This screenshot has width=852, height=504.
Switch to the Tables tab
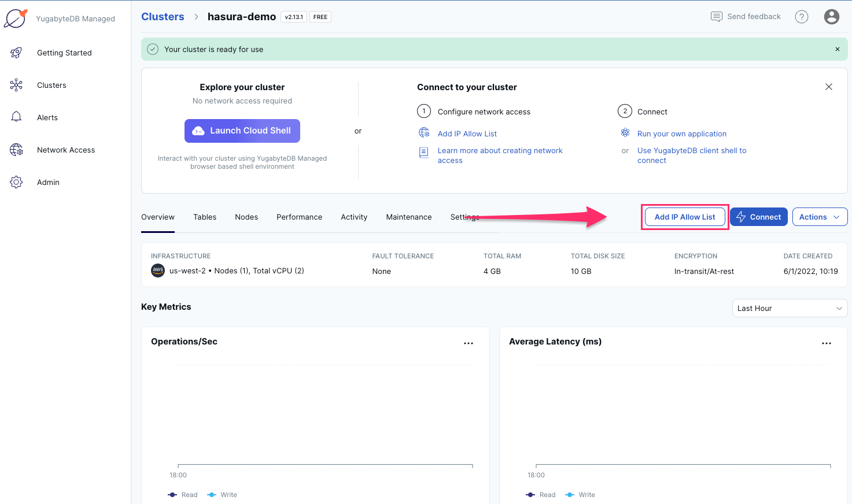(x=205, y=217)
